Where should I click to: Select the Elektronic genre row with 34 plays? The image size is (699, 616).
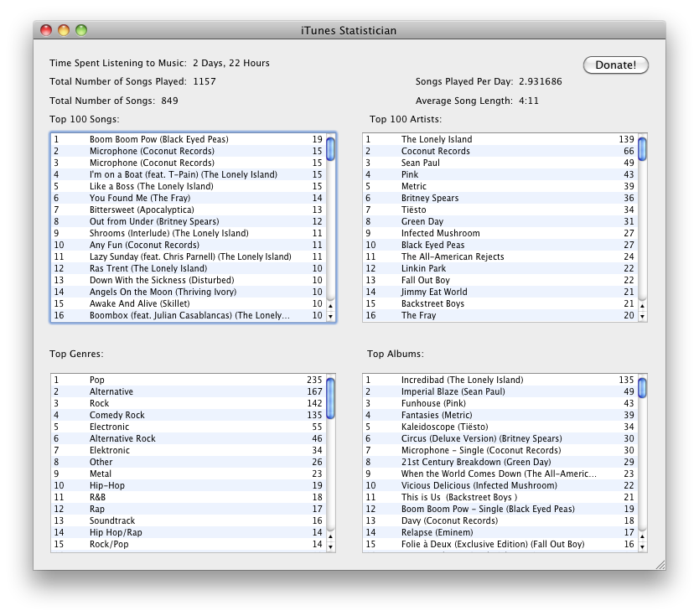click(x=189, y=450)
